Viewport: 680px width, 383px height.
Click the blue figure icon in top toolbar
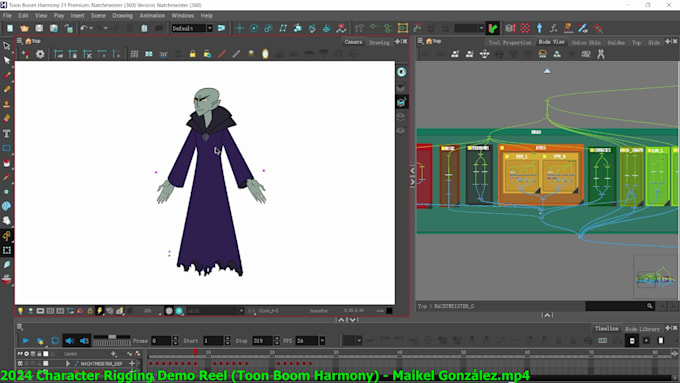pos(539,28)
